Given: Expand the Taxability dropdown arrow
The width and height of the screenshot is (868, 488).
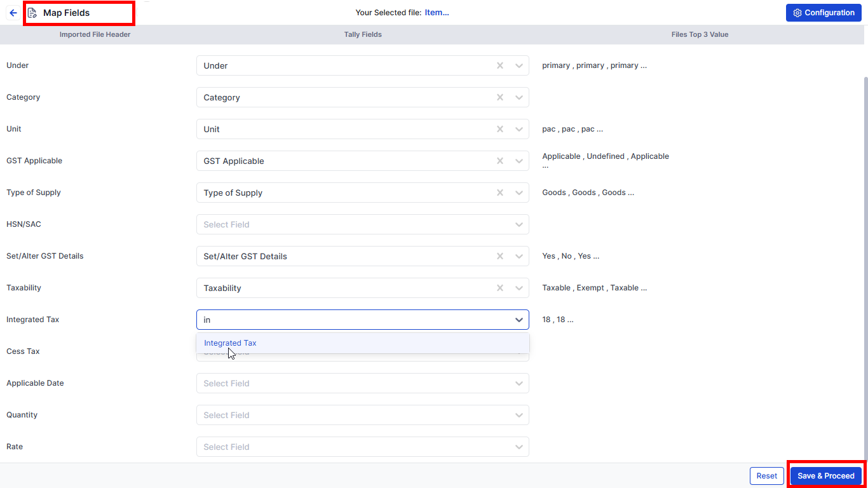Looking at the screenshot, I should tap(519, 288).
